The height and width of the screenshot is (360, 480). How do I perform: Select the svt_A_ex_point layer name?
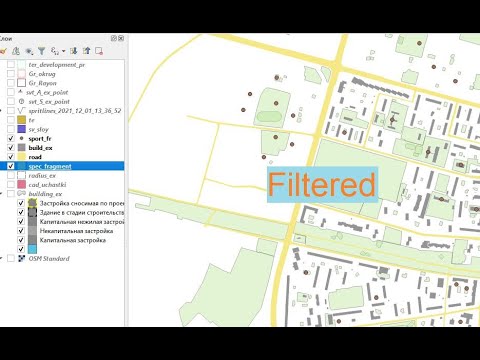pos(47,92)
